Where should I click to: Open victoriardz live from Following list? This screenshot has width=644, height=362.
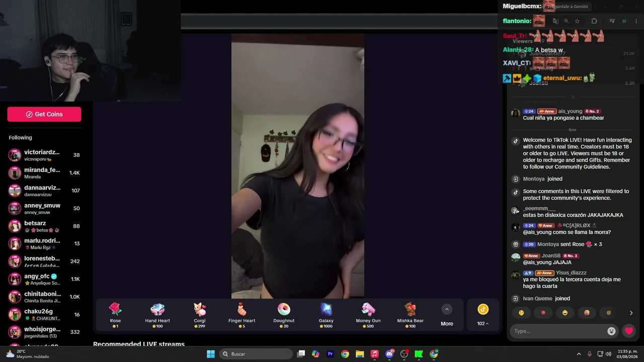tap(44, 155)
